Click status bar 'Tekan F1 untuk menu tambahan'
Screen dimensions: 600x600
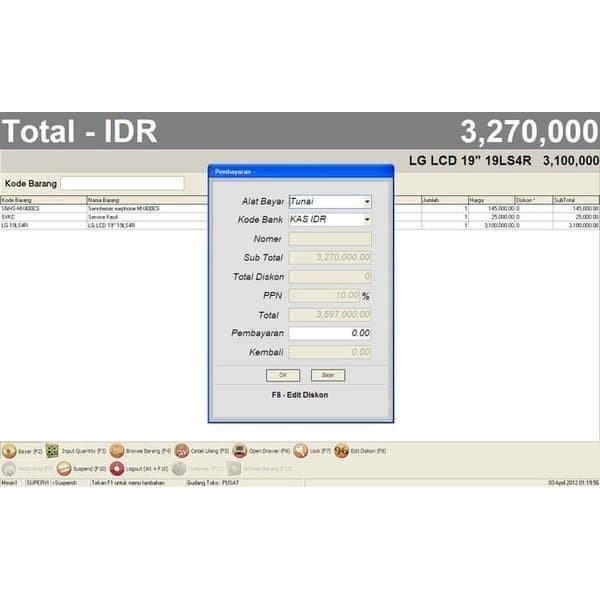(128, 483)
